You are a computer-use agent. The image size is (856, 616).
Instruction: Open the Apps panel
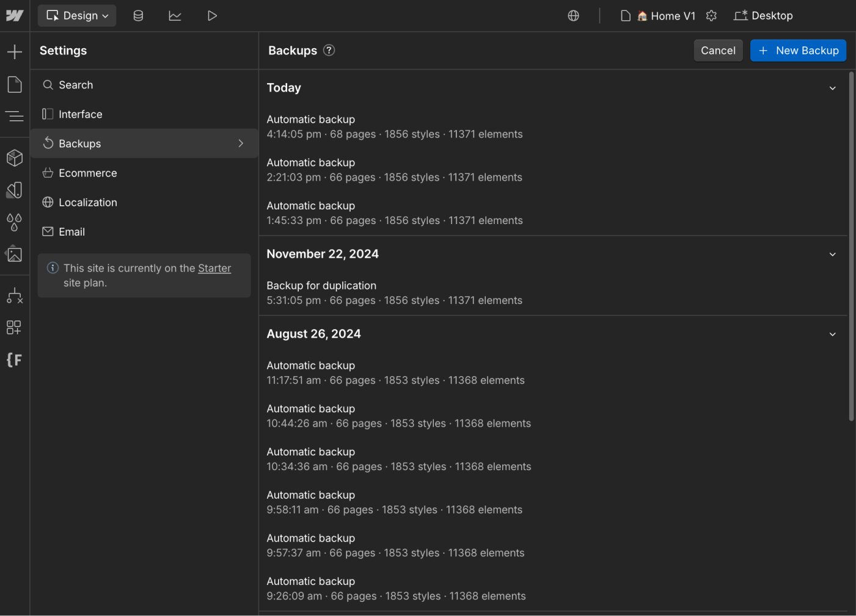pyautogui.click(x=15, y=327)
